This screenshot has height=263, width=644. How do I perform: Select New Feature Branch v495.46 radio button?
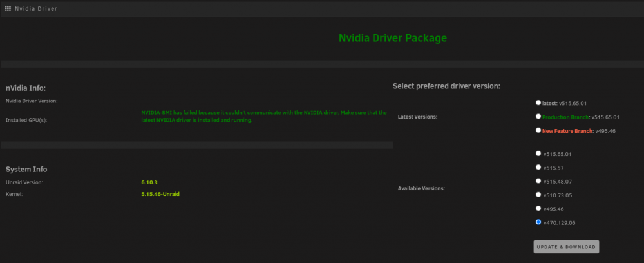538,130
